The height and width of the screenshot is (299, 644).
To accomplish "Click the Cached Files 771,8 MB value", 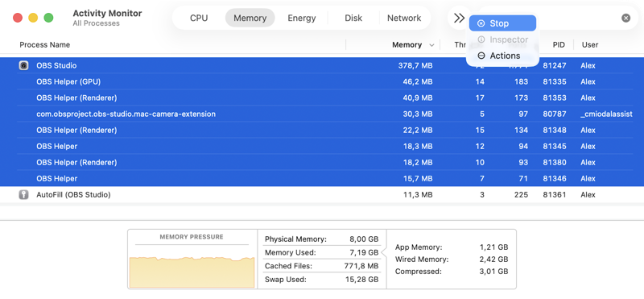I will tap(361, 266).
